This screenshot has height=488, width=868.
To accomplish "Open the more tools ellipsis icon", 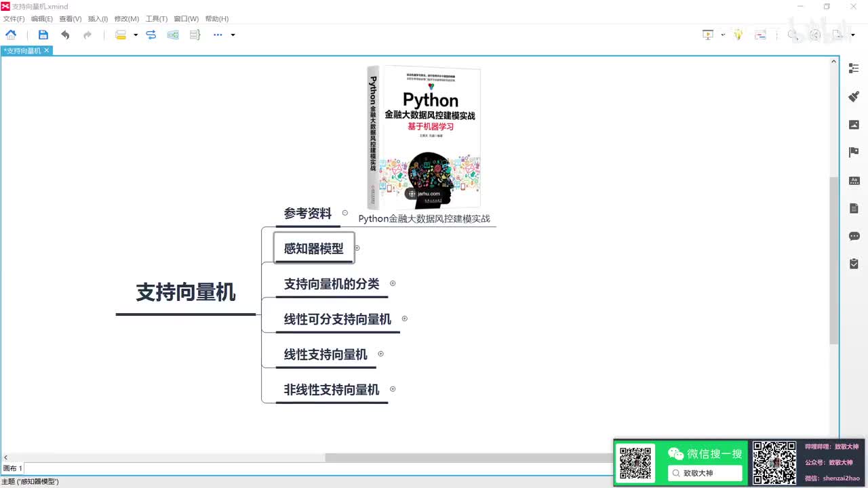I will pos(218,35).
